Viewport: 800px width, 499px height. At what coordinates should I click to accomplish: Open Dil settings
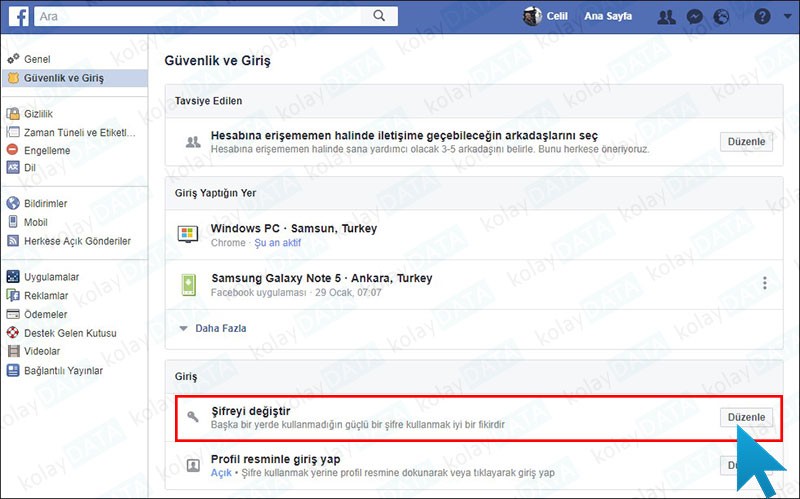coord(30,168)
